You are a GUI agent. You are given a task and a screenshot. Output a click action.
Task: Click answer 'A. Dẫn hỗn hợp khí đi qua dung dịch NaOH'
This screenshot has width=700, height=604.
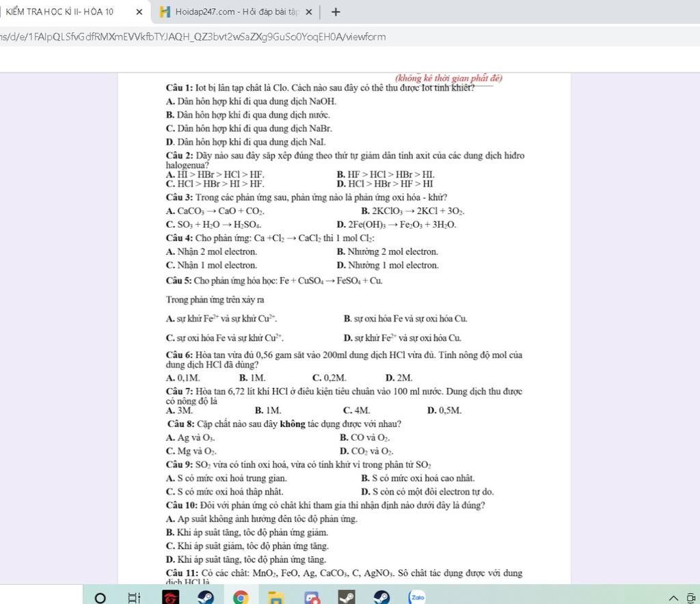tap(251, 101)
